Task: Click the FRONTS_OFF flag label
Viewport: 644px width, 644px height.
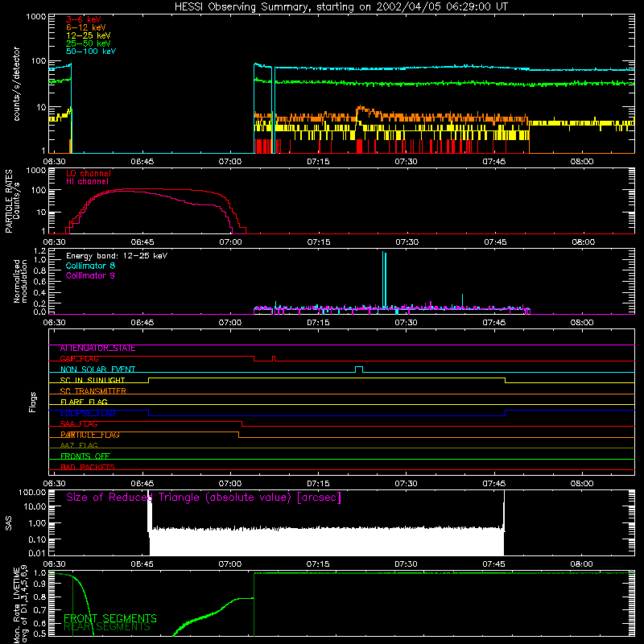Action: click(x=85, y=456)
